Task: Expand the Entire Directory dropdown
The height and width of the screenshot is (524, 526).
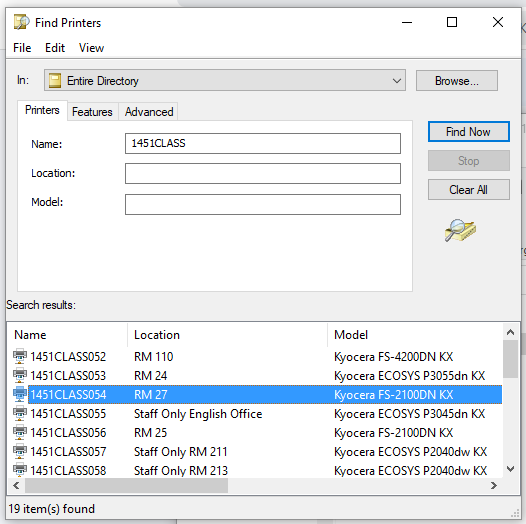Action: pos(397,81)
